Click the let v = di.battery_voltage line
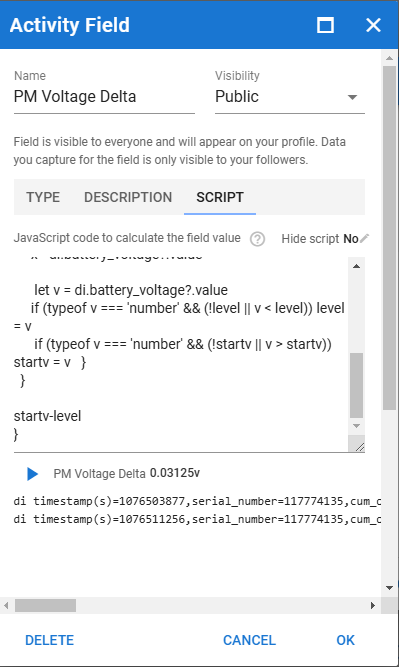The width and height of the screenshot is (399, 667). 131,290
